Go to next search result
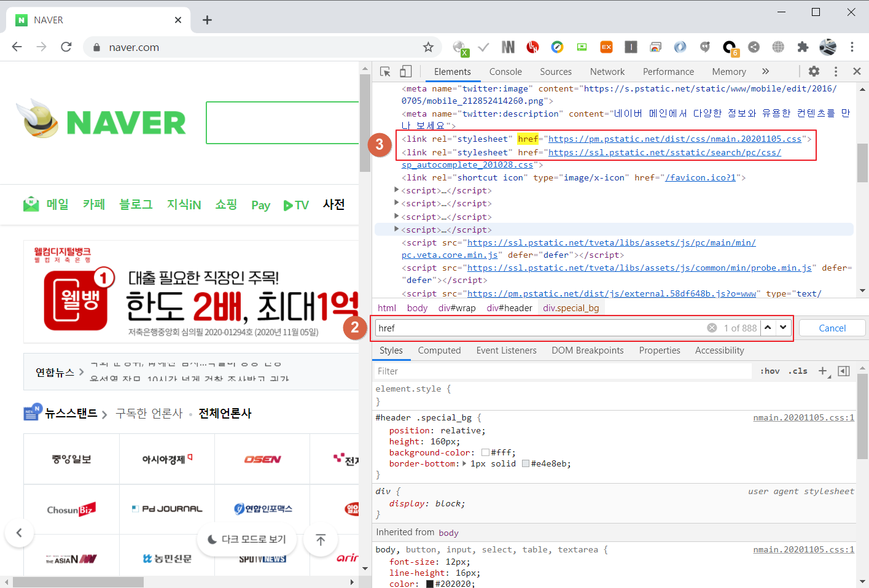The image size is (869, 588). 783,328
